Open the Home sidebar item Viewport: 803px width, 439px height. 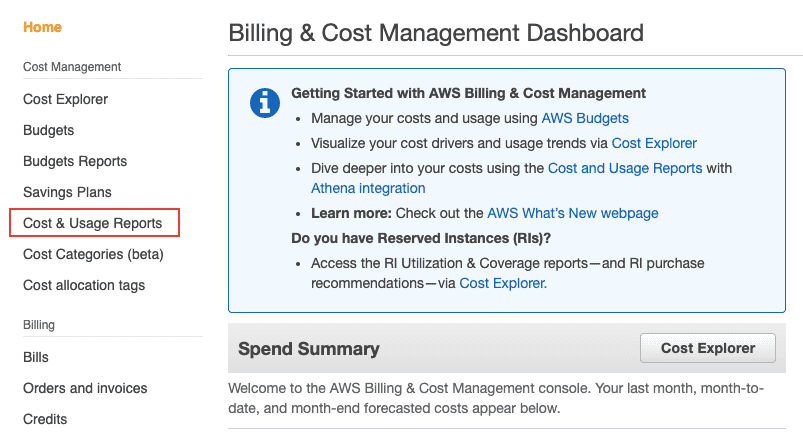[x=42, y=27]
